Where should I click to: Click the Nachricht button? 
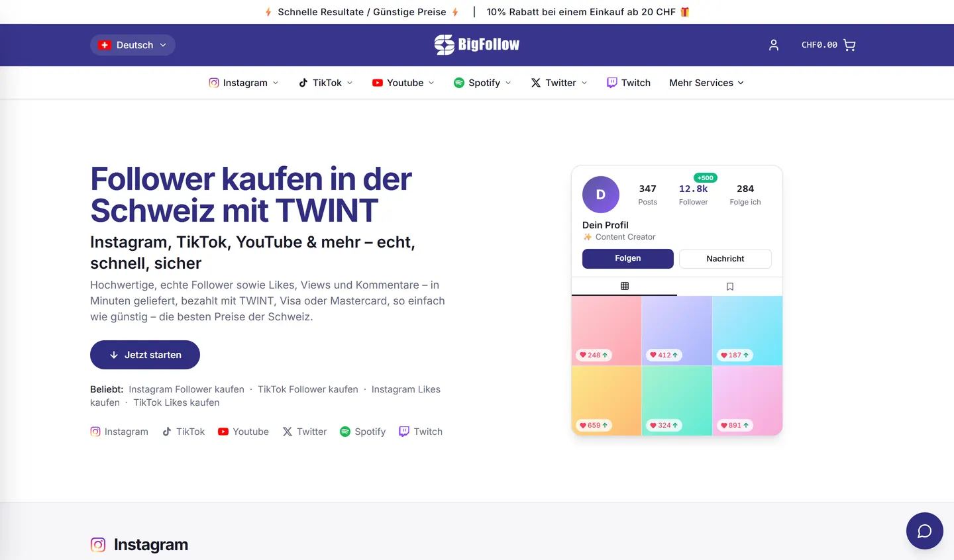725,259
